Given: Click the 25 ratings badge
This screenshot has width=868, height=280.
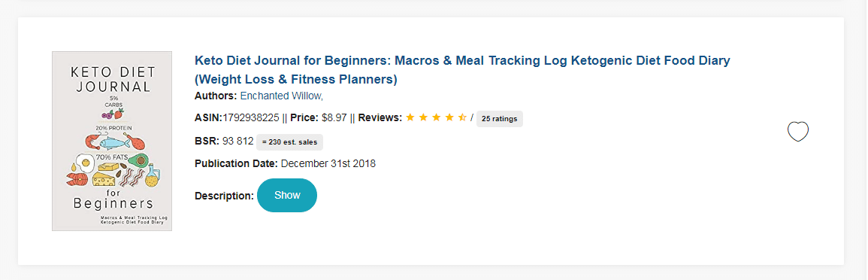Looking at the screenshot, I should pos(499,119).
